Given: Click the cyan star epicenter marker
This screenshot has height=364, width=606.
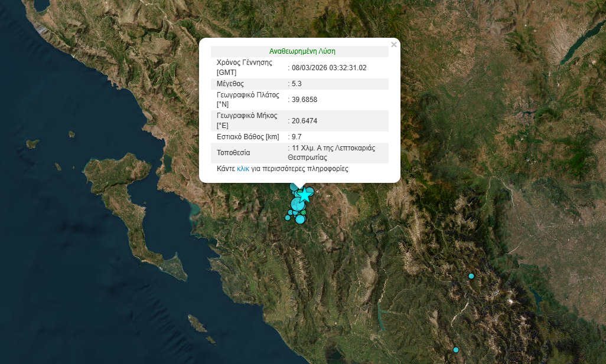Looking at the screenshot, I should tap(304, 194).
